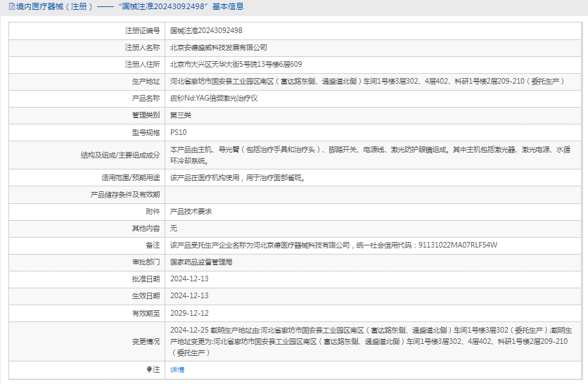Open the 详情 details link
This screenshot has height=384, width=588.
(x=177, y=369)
